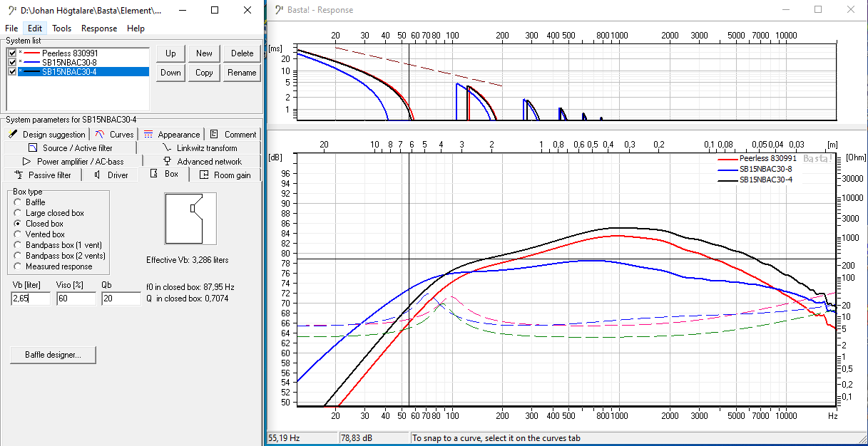This screenshot has width=868, height=446.
Task: Choose Bandpass box (1 vent) type
Action: coord(19,245)
